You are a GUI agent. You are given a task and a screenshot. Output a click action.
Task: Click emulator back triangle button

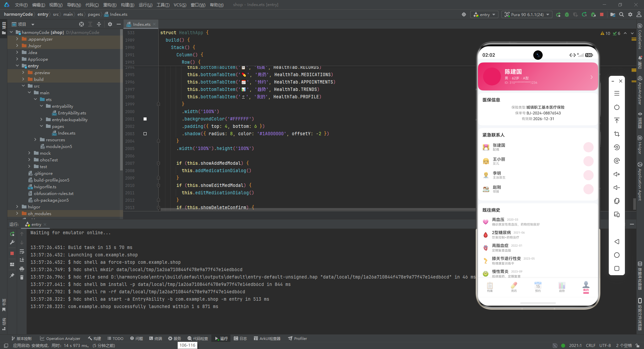coord(617,242)
